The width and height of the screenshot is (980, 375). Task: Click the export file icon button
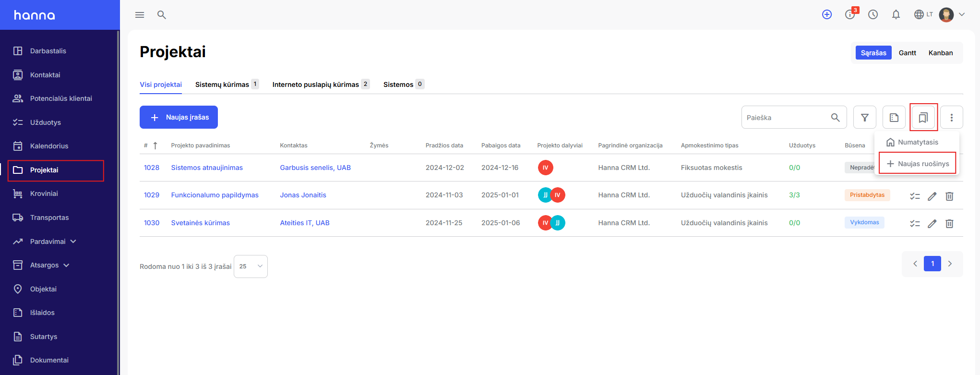[894, 117]
